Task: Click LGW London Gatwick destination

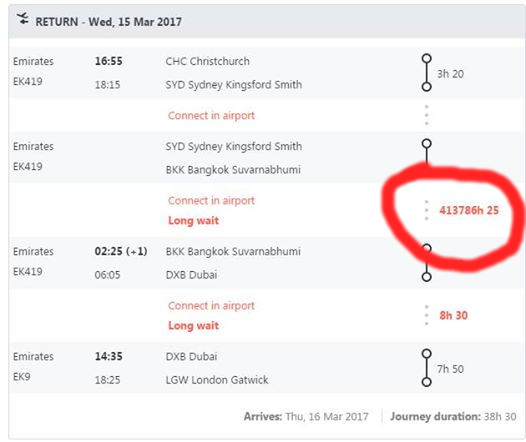Action: tap(217, 380)
